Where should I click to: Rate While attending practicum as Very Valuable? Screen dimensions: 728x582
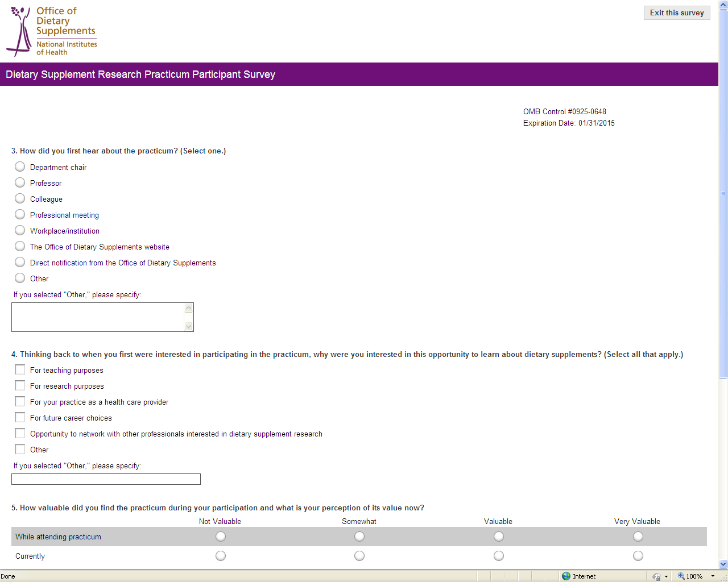pyautogui.click(x=638, y=537)
